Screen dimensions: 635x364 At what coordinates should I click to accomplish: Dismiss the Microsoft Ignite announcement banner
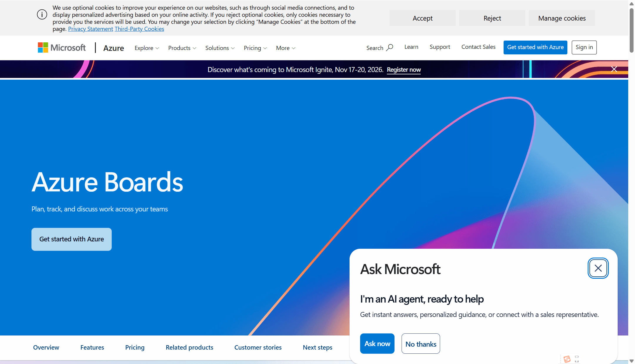614,69
